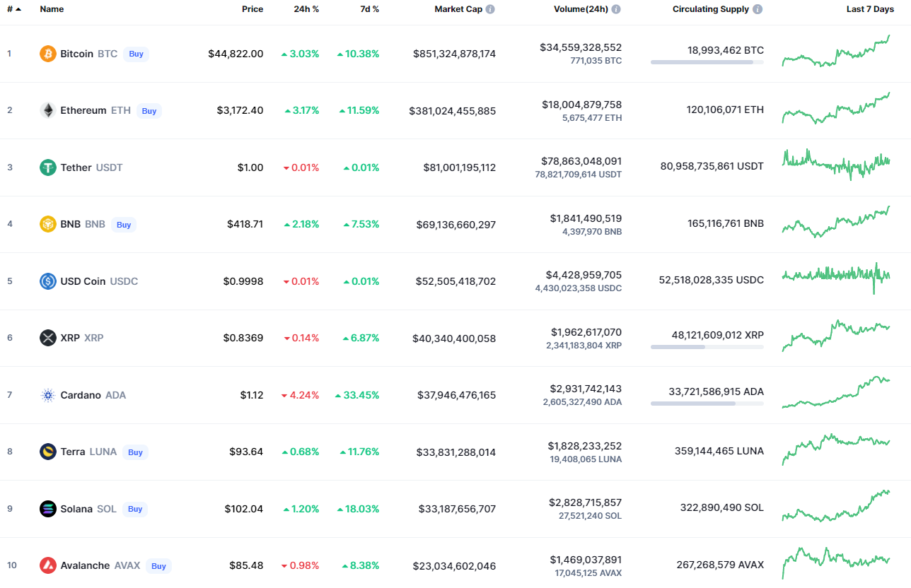This screenshot has width=911, height=588.
Task: Open Avalanche 7-day sparkline chart
Action: pos(836,563)
